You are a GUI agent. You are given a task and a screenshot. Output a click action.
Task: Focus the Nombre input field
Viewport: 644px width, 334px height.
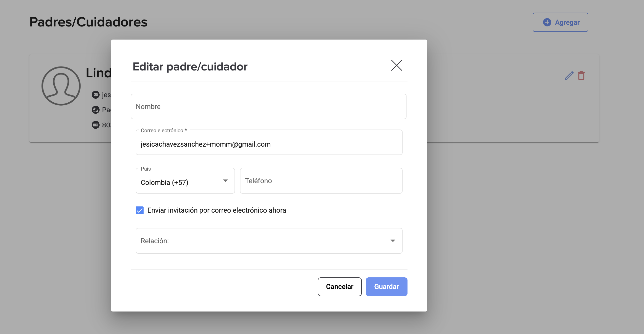click(x=268, y=107)
